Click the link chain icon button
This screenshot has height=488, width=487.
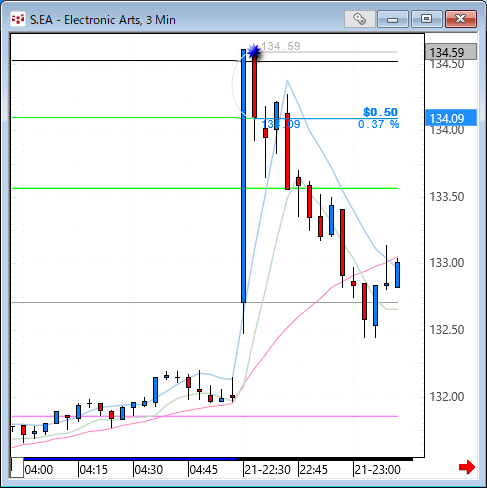[x=359, y=19]
